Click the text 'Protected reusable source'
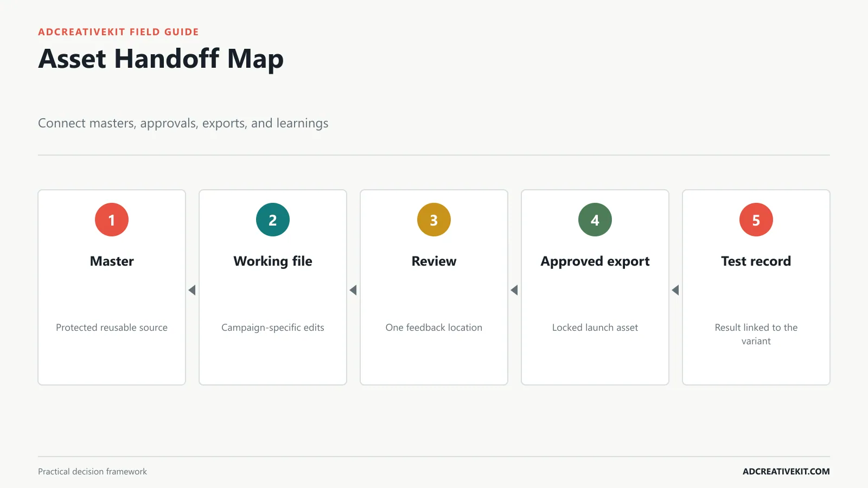The image size is (868, 488). pyautogui.click(x=112, y=328)
